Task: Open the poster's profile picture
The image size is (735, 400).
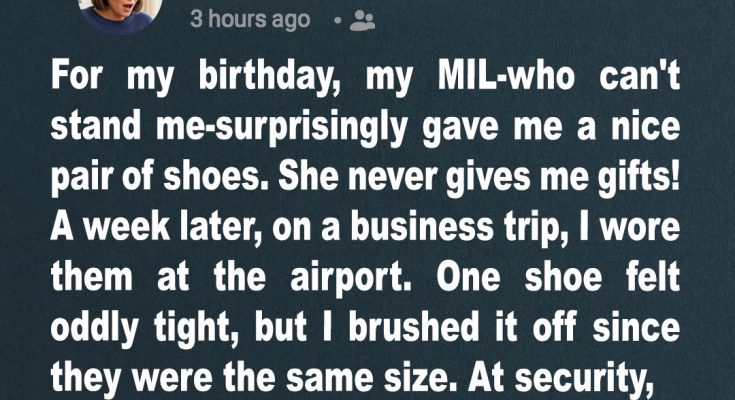Action: click(119, 12)
